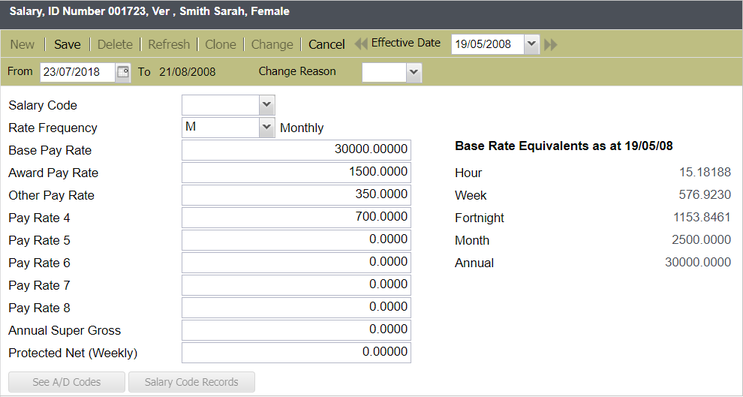
Task: Click the Pay Rate 8 field
Action: [296, 307]
